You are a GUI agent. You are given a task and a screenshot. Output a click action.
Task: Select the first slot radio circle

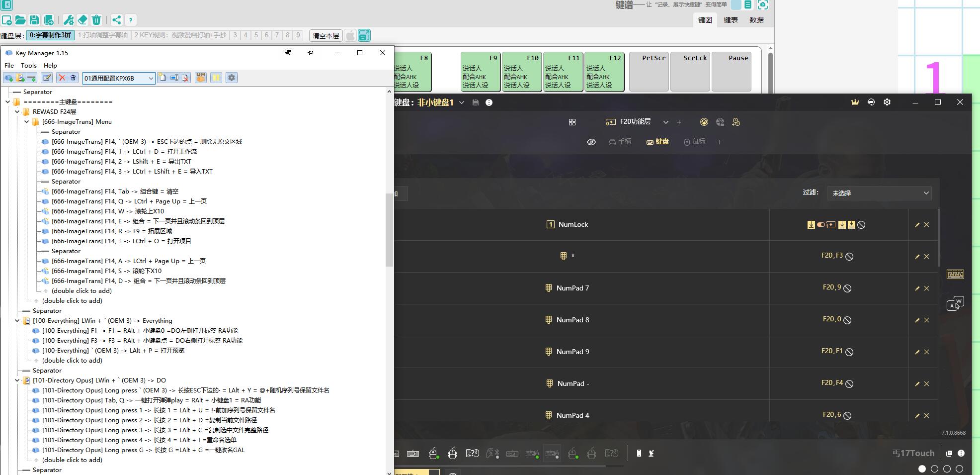click(x=922, y=469)
